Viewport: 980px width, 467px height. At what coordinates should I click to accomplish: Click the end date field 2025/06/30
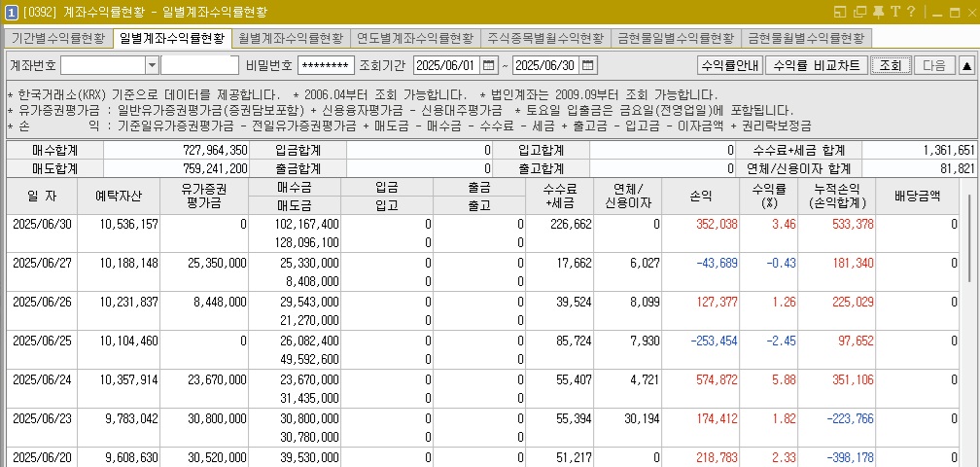tap(546, 65)
